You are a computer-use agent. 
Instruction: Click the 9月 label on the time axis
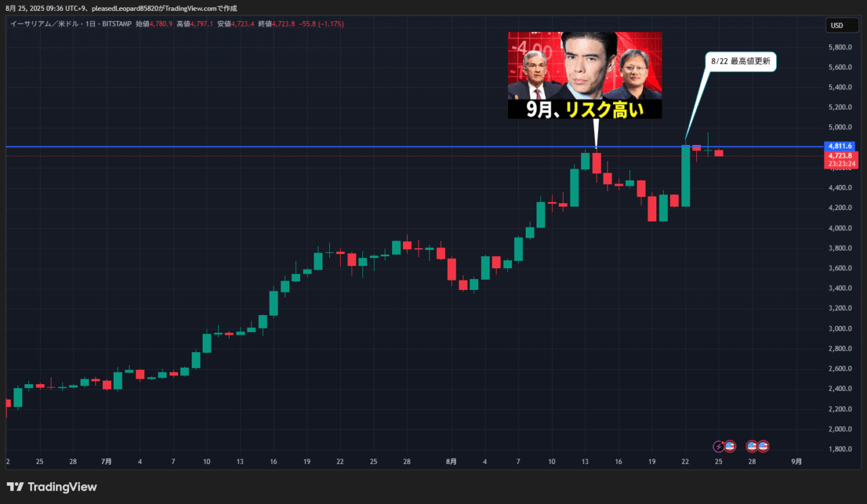click(797, 461)
